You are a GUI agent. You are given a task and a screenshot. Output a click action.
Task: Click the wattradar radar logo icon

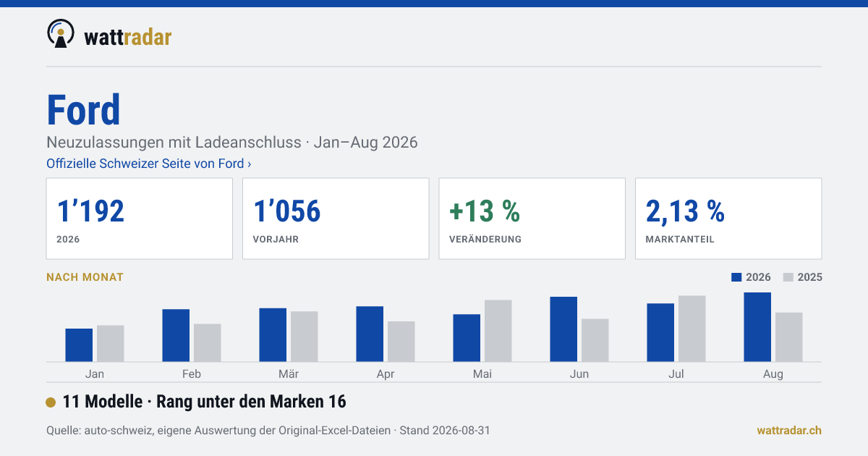click(x=61, y=33)
